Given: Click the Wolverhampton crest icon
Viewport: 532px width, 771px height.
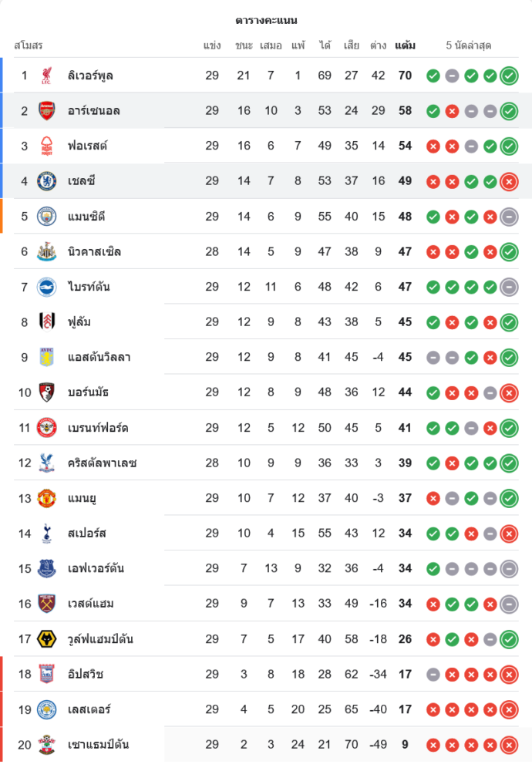Looking at the screenshot, I should pos(47,639).
